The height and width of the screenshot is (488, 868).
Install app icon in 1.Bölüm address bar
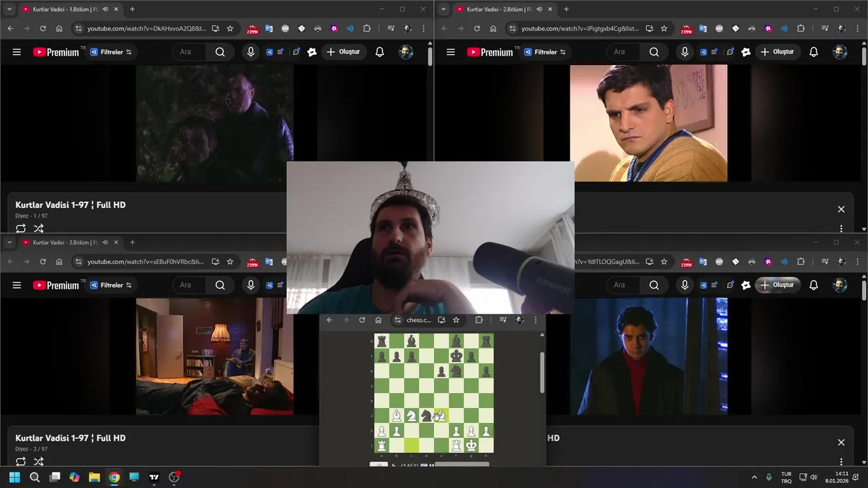click(215, 28)
